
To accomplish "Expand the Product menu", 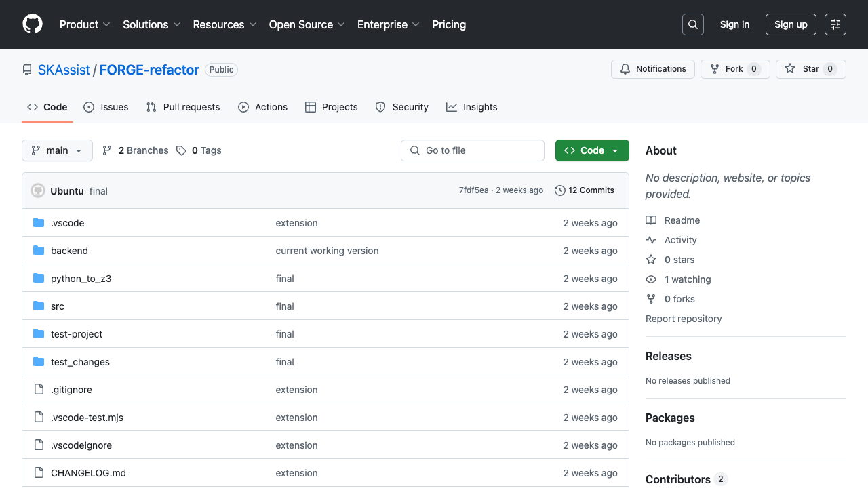I will tap(85, 24).
